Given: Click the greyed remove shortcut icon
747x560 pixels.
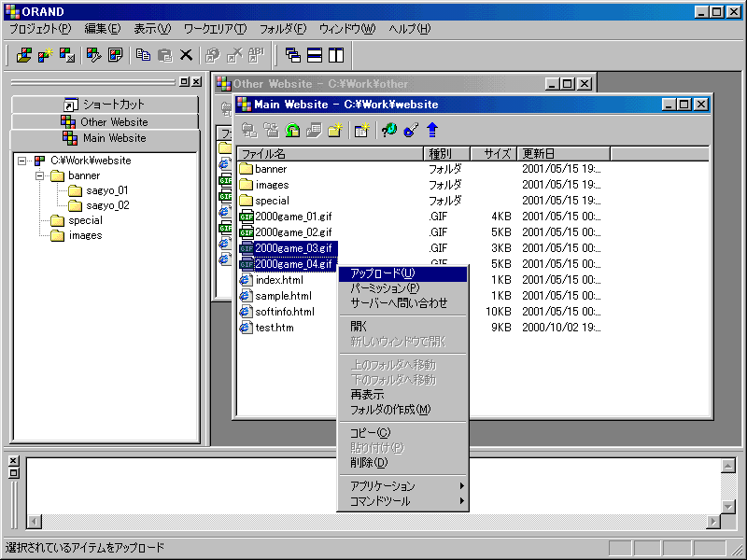Looking at the screenshot, I should click(234, 55).
